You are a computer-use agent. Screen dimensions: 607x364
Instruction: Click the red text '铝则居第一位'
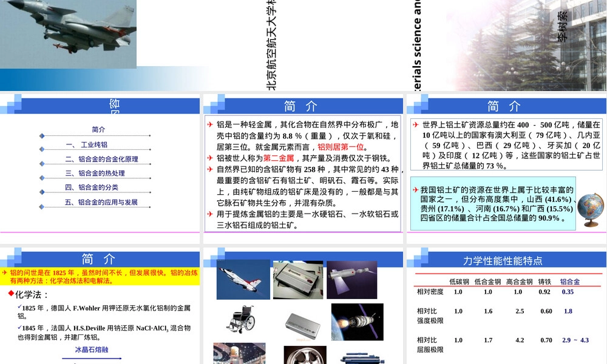pyautogui.click(x=341, y=147)
